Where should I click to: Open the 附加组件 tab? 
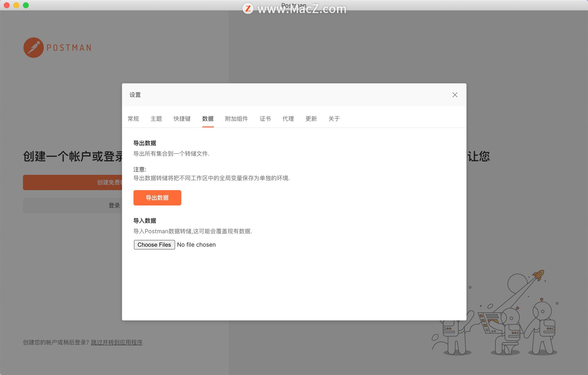[236, 119]
